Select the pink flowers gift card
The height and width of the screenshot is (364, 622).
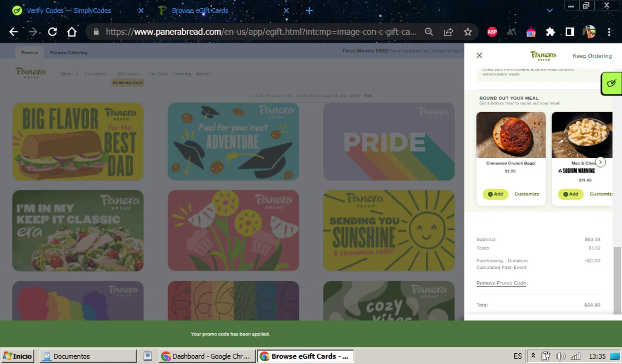coord(233,231)
